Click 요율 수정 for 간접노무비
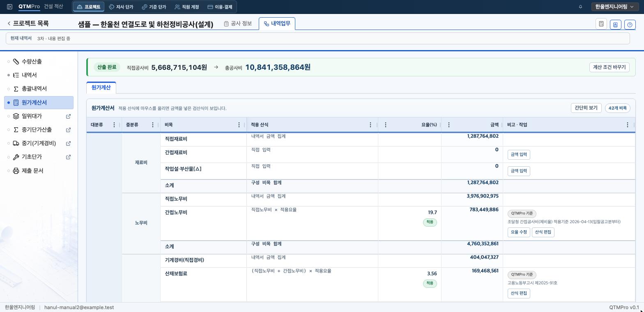Viewport: 644px width, 312px height. [519, 232]
